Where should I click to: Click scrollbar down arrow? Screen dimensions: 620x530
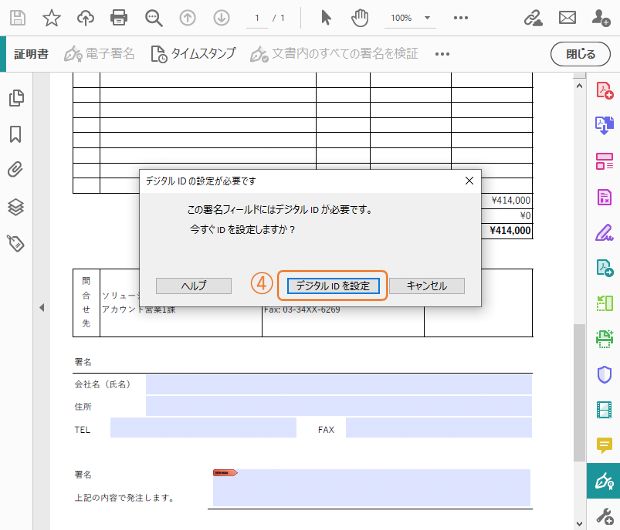coord(579,523)
